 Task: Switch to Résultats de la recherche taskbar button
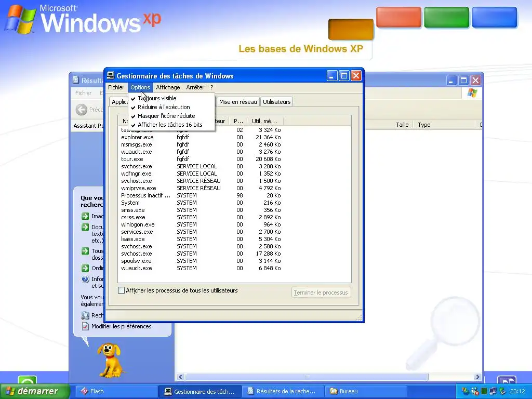(283, 391)
